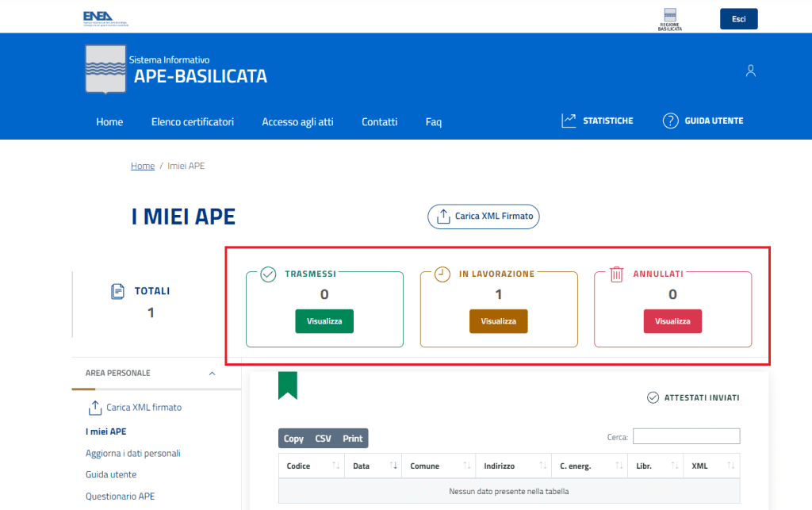Click the Annullati trash icon

click(616, 274)
